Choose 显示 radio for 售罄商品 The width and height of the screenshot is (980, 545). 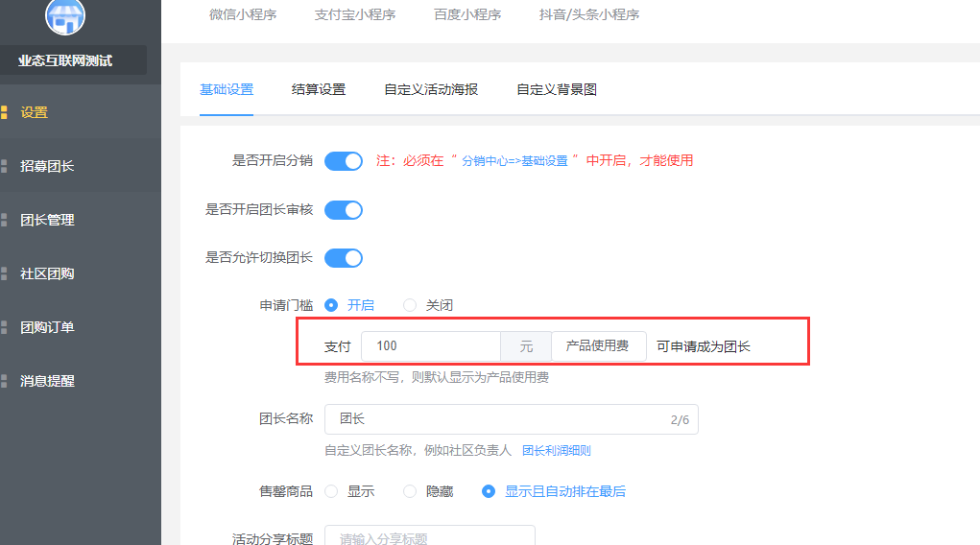pos(331,491)
